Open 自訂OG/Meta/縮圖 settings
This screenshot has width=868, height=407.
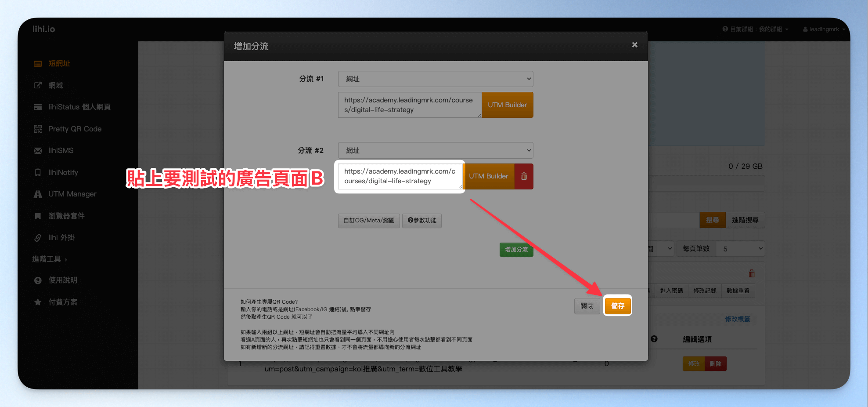(369, 221)
